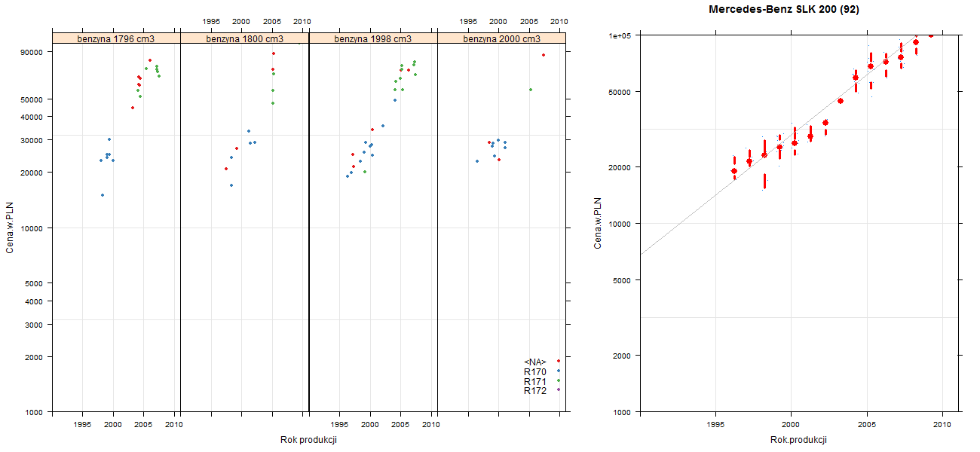
Task: Click the '1995' tick label below the 1796 cm3 panel
Action: [x=83, y=426]
